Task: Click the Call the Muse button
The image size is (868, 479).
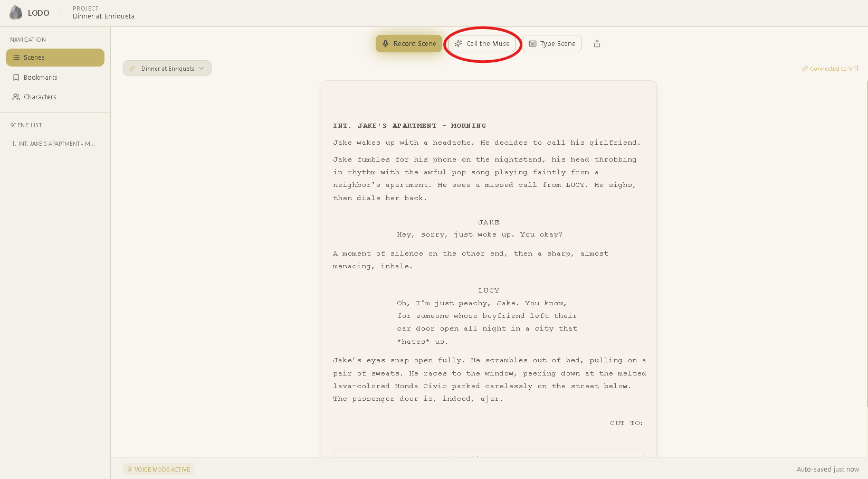Action: [482, 43]
